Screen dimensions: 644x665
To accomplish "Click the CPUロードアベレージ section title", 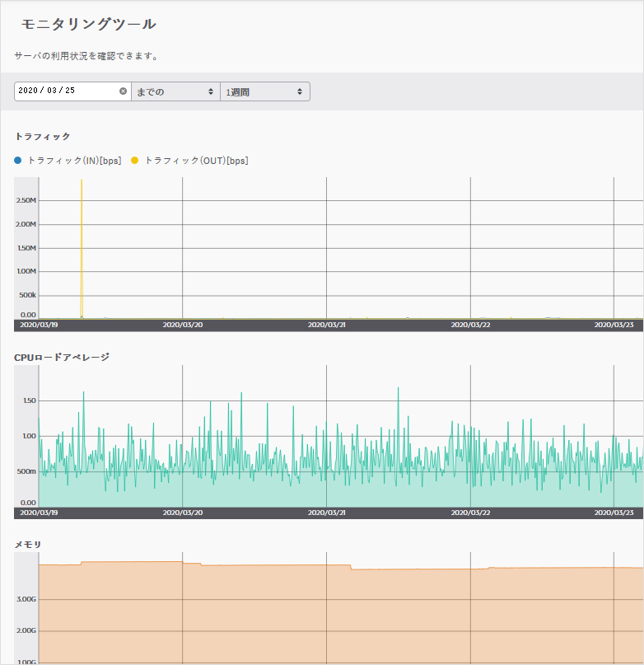I will point(62,357).
